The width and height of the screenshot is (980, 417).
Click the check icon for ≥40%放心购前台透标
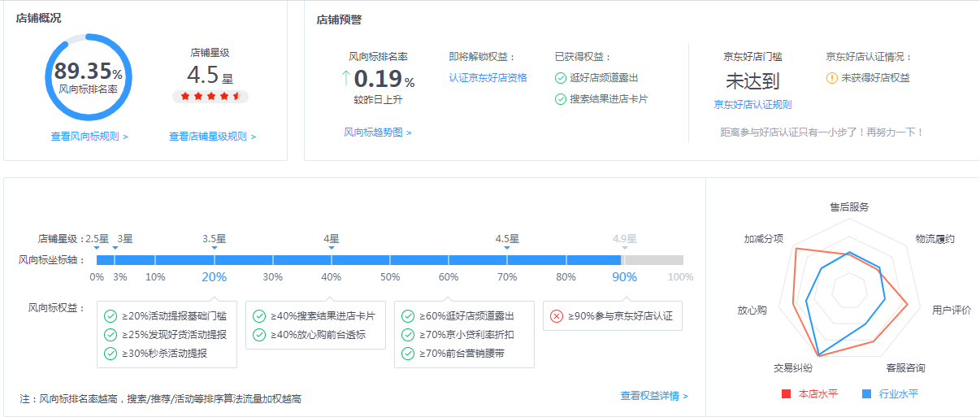coord(259,334)
